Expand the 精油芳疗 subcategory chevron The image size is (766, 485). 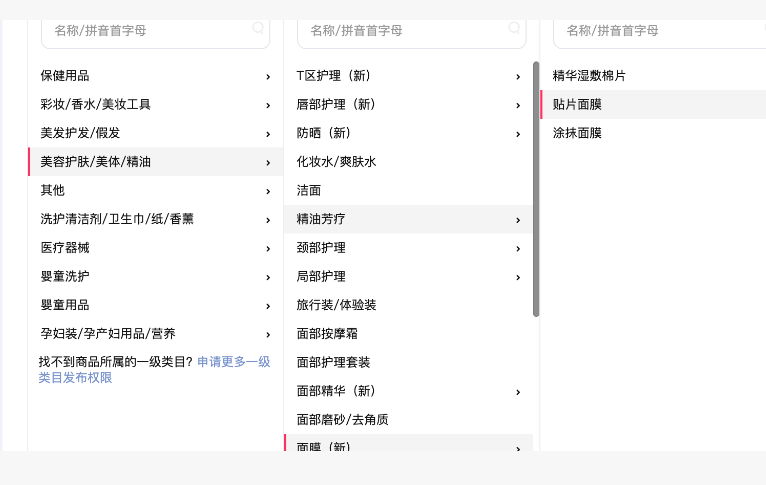[x=518, y=219]
